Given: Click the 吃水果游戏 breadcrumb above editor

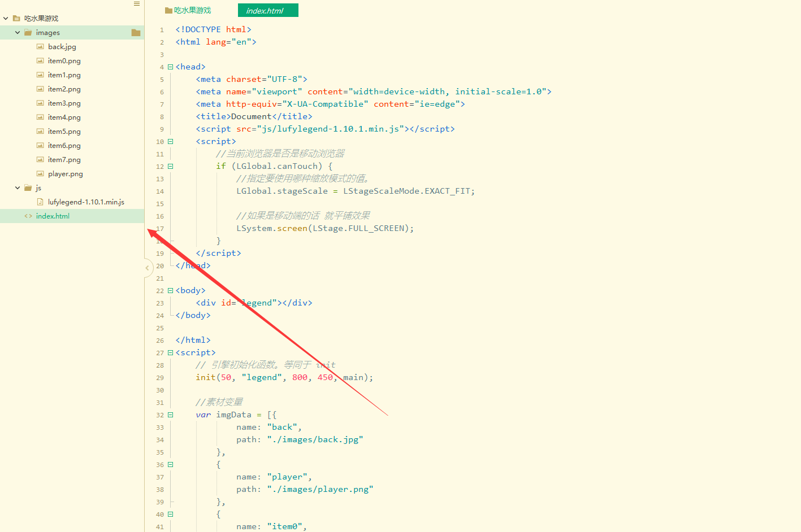Looking at the screenshot, I should [188, 10].
